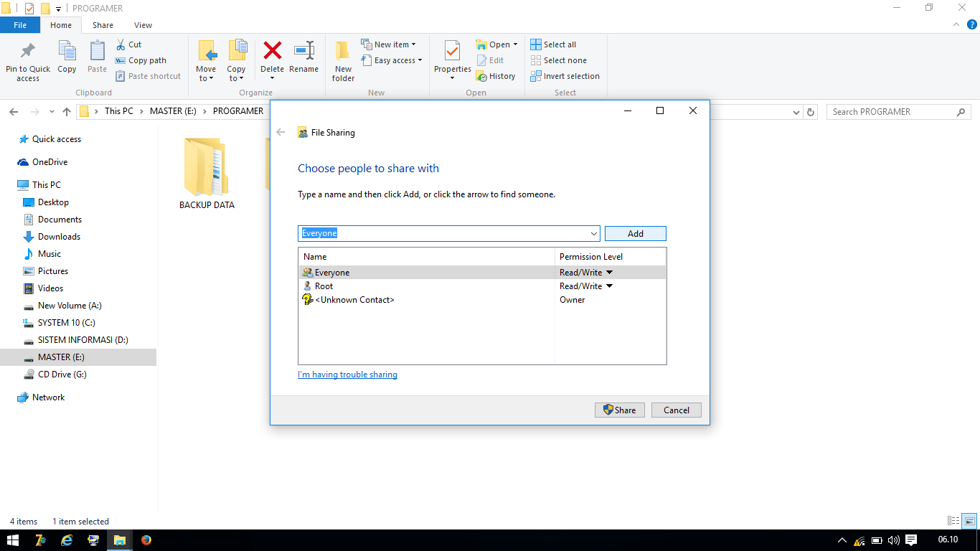
Task: Click the volume speaker tray icon
Action: tap(894, 540)
